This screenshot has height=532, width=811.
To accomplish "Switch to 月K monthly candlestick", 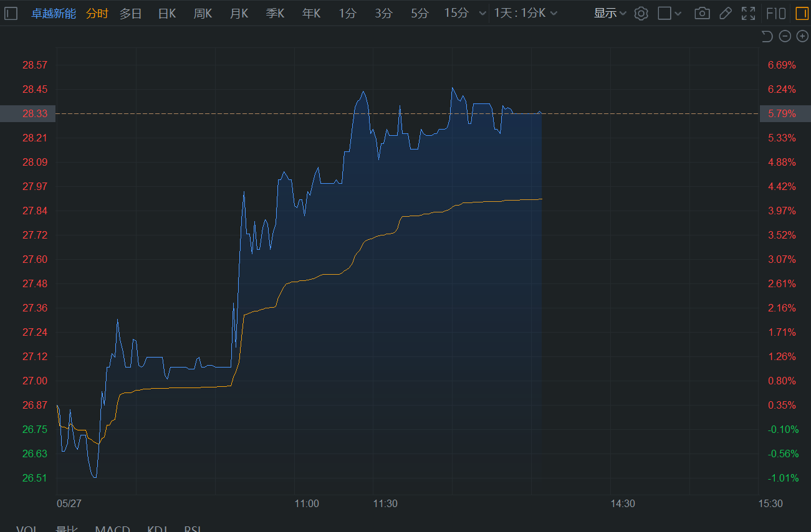I will pos(239,13).
